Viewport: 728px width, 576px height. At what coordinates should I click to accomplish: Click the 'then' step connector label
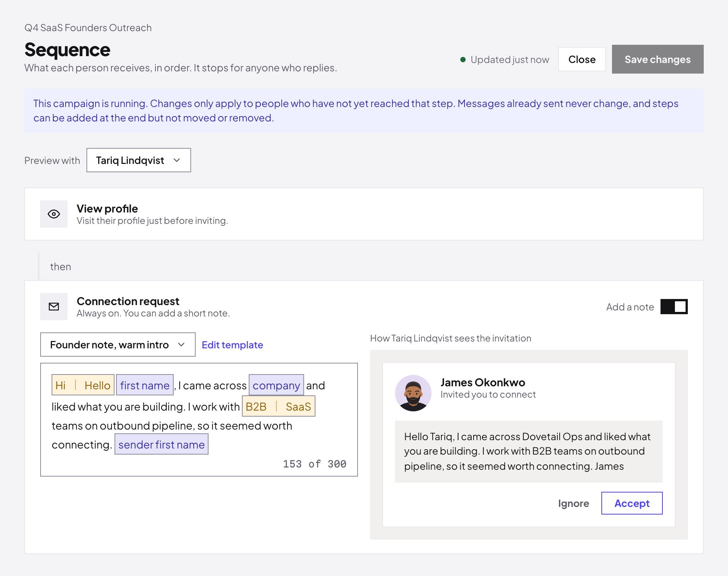[x=61, y=266]
